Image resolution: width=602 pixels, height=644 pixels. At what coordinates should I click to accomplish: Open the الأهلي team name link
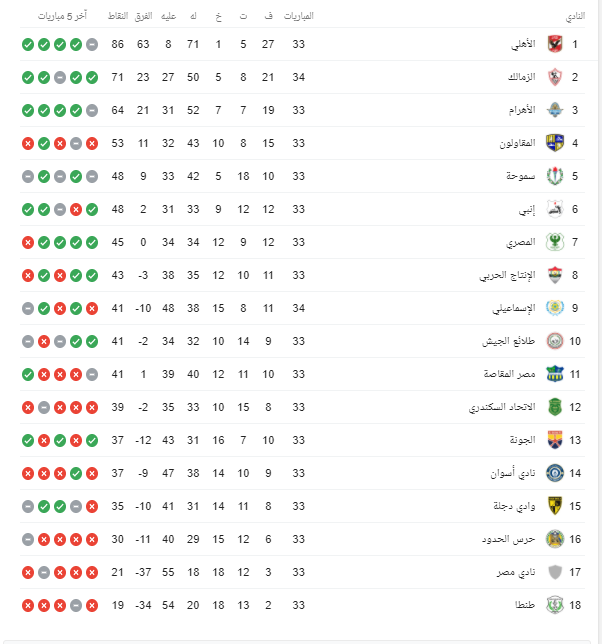523,44
